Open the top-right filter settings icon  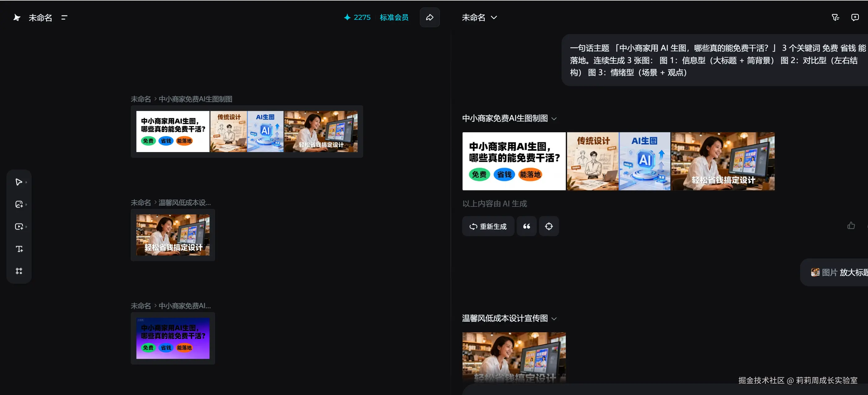click(835, 17)
